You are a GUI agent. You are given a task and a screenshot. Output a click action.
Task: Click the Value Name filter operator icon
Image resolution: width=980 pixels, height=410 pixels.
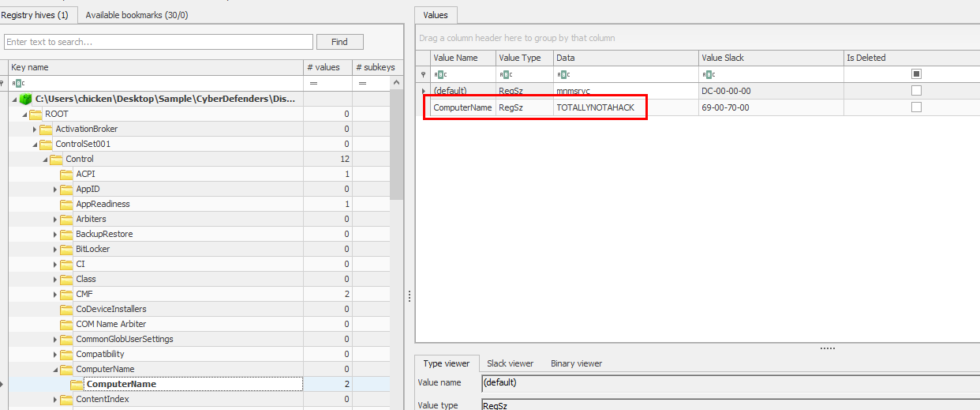click(440, 74)
